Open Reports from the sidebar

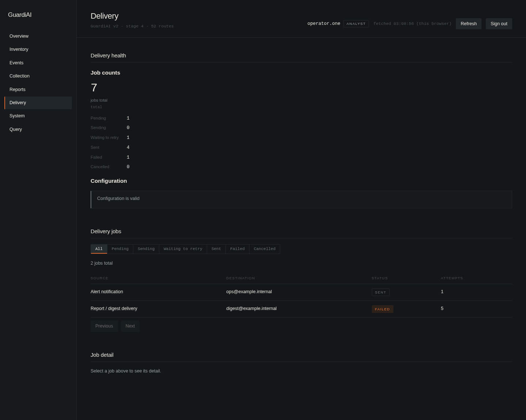38,90
